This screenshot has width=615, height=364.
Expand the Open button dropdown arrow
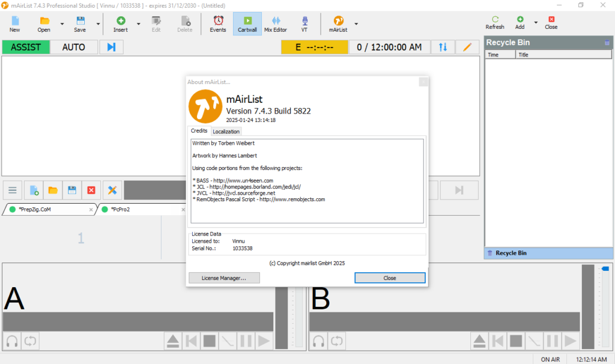(62, 24)
